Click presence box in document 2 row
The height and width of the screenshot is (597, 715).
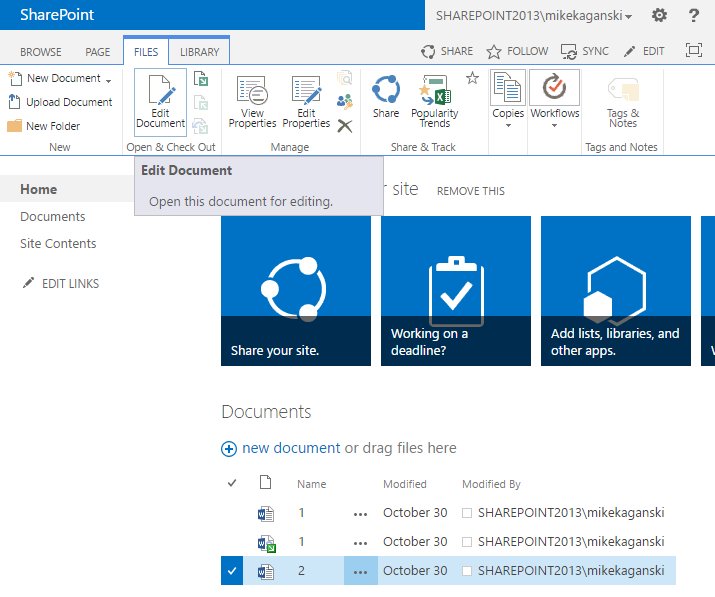click(466, 571)
